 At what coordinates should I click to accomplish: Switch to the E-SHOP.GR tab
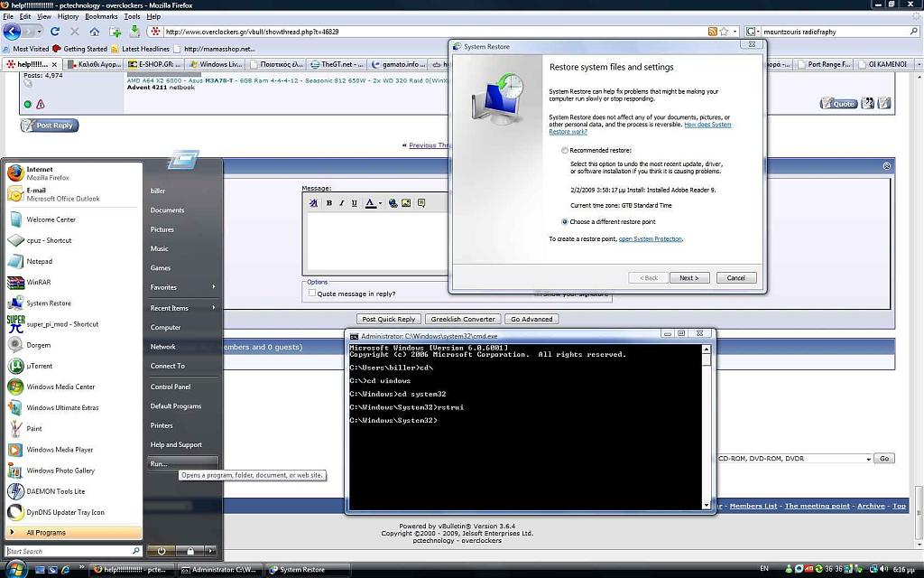point(154,64)
